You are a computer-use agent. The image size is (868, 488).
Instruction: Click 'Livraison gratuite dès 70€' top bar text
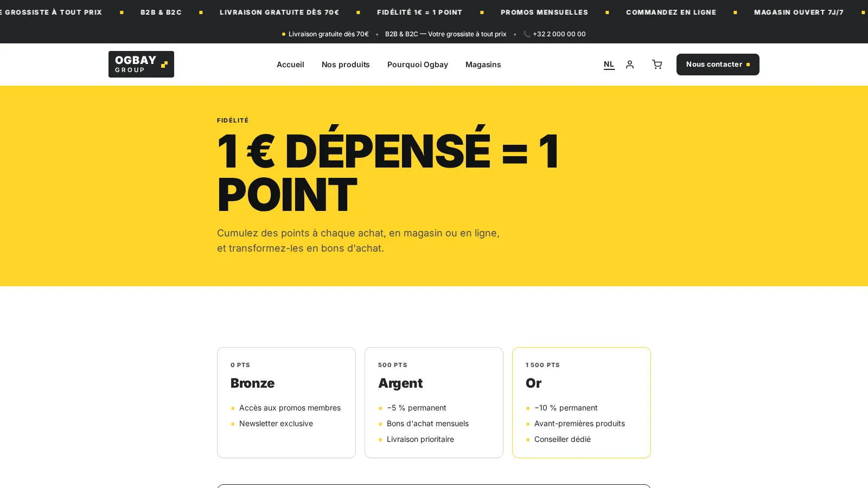pos(328,34)
